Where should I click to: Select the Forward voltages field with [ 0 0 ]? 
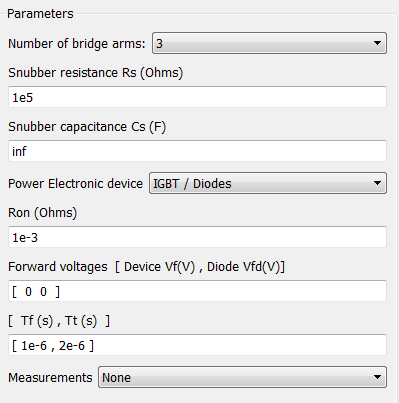[197, 291]
